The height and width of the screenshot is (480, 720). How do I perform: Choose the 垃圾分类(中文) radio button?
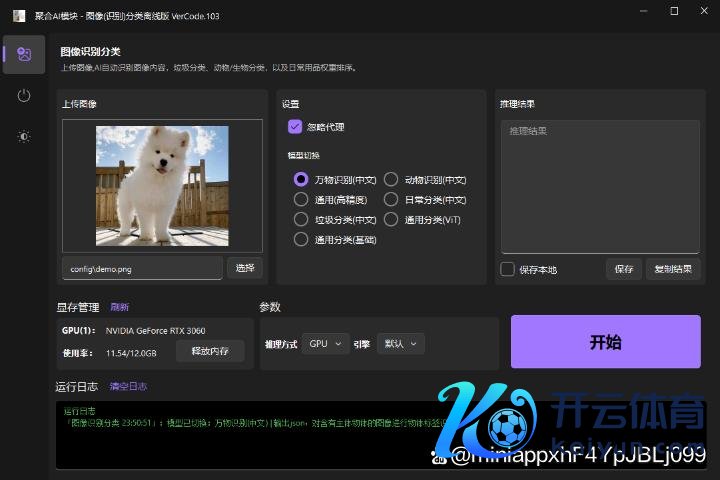(301, 219)
